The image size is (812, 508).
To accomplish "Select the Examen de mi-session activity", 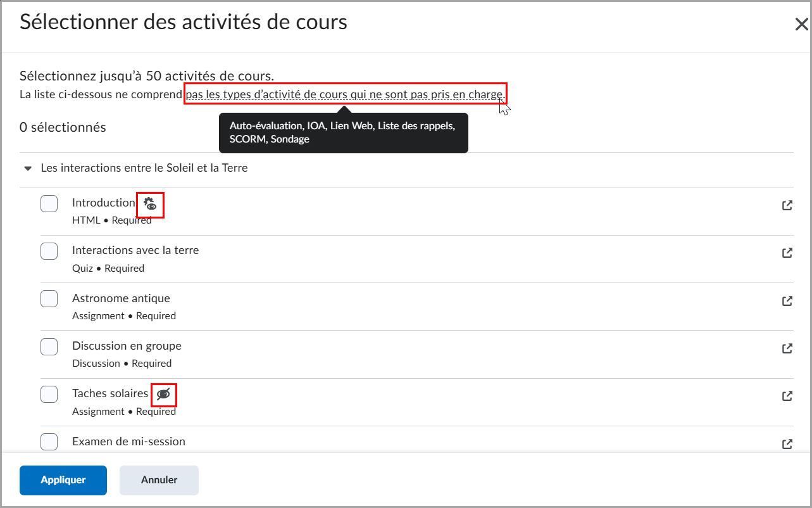I will coord(49,441).
